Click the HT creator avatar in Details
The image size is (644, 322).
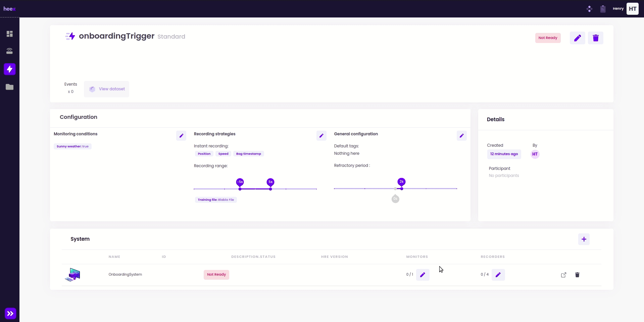click(x=535, y=154)
